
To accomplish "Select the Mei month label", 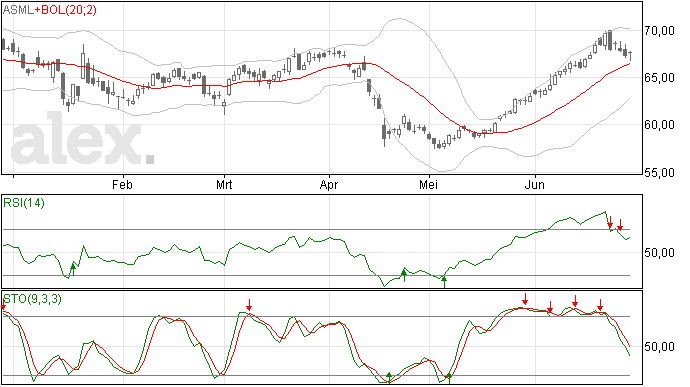I will 428,184.
